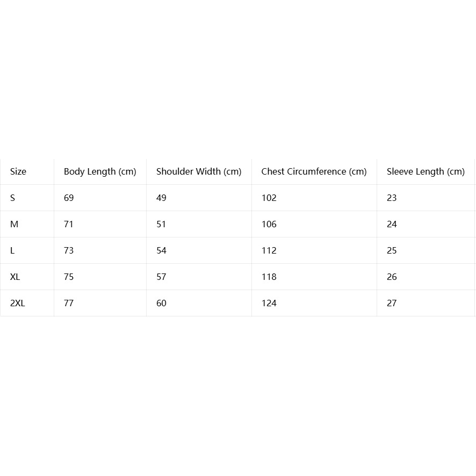
Task: Click the XL size row label
Action: coord(15,277)
